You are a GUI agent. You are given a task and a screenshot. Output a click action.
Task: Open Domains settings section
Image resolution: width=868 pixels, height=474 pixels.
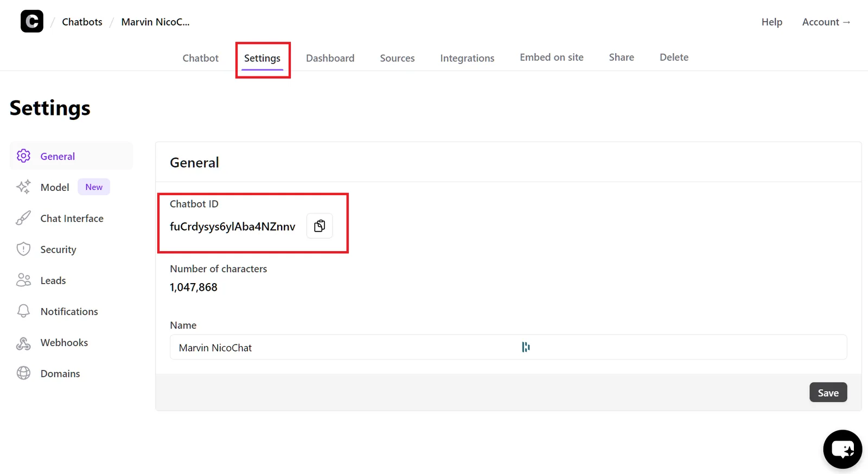tap(60, 374)
